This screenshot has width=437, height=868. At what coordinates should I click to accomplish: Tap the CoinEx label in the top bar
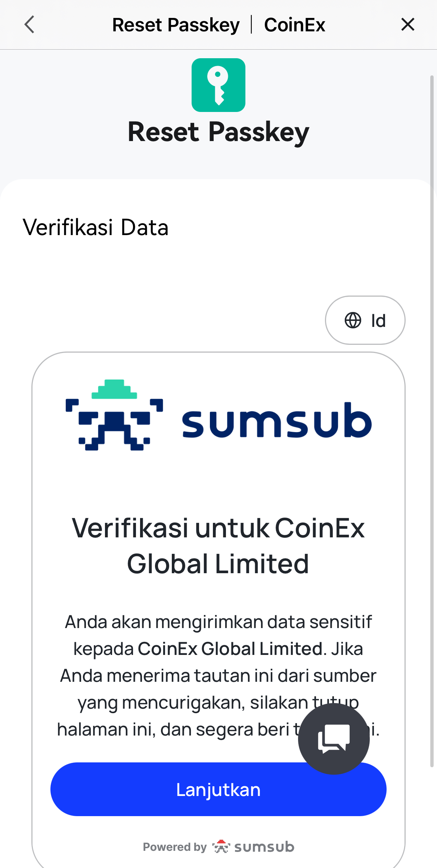[295, 25]
